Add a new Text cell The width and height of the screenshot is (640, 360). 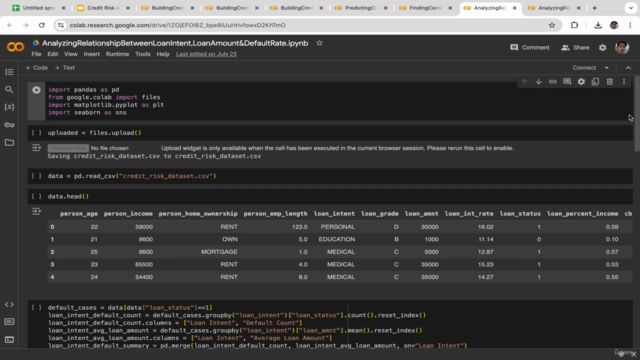coord(65,68)
